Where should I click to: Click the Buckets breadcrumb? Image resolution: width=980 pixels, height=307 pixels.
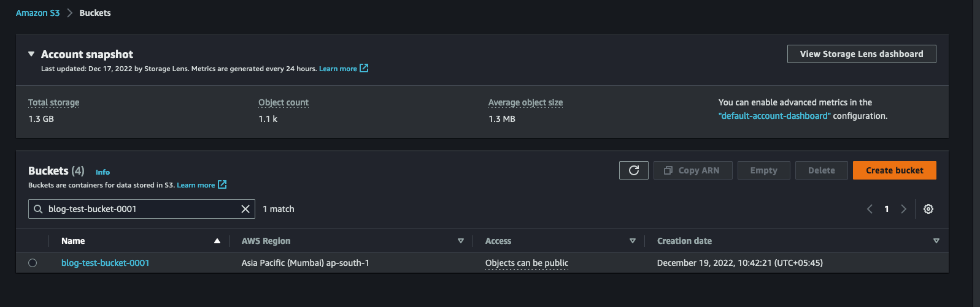[95, 13]
